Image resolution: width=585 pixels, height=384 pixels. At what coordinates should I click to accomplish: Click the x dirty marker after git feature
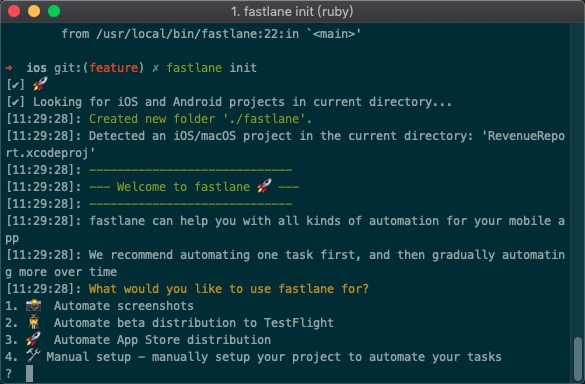[x=156, y=68]
